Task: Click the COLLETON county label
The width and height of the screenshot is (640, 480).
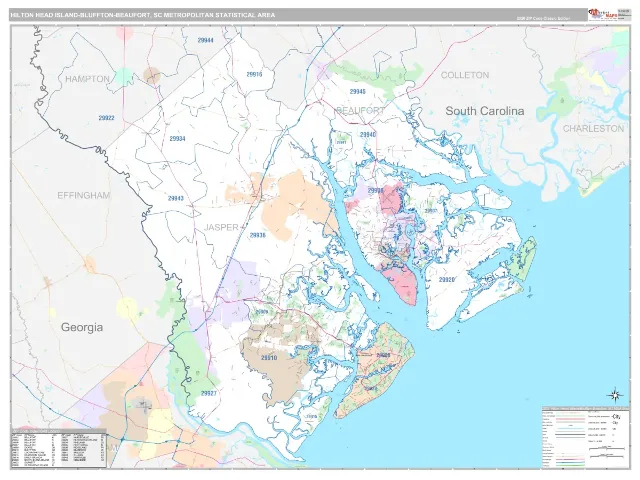Action: tap(465, 75)
